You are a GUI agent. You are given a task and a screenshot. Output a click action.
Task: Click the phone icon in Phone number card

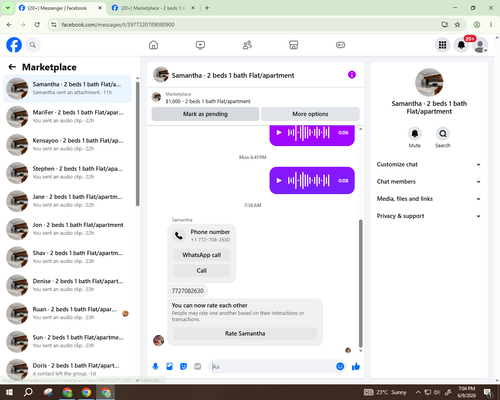click(x=179, y=235)
